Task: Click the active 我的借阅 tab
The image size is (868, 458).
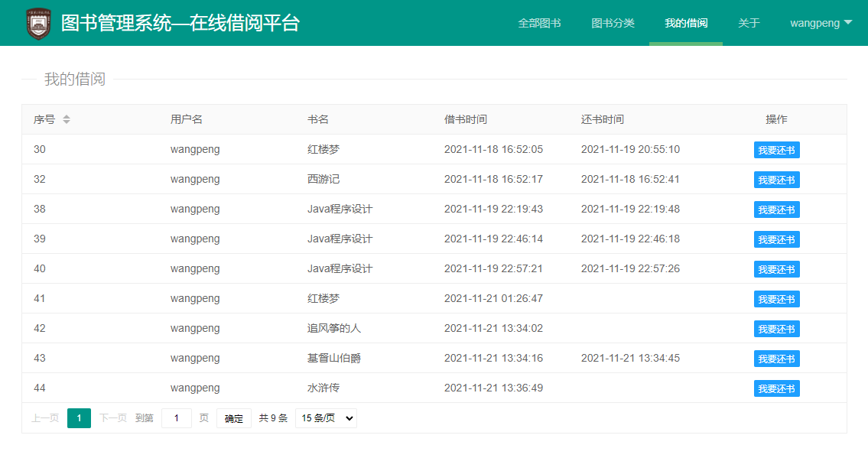Action: coord(685,23)
